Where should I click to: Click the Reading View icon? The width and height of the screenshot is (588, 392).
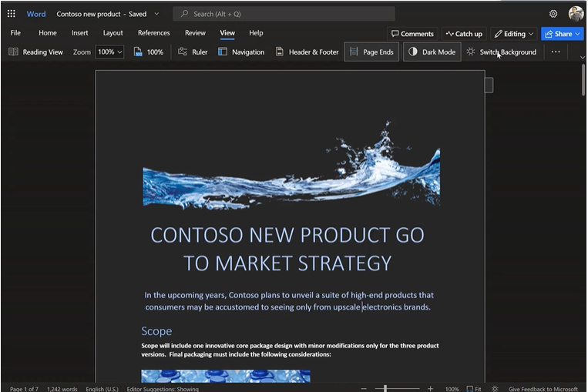pyautogui.click(x=13, y=52)
